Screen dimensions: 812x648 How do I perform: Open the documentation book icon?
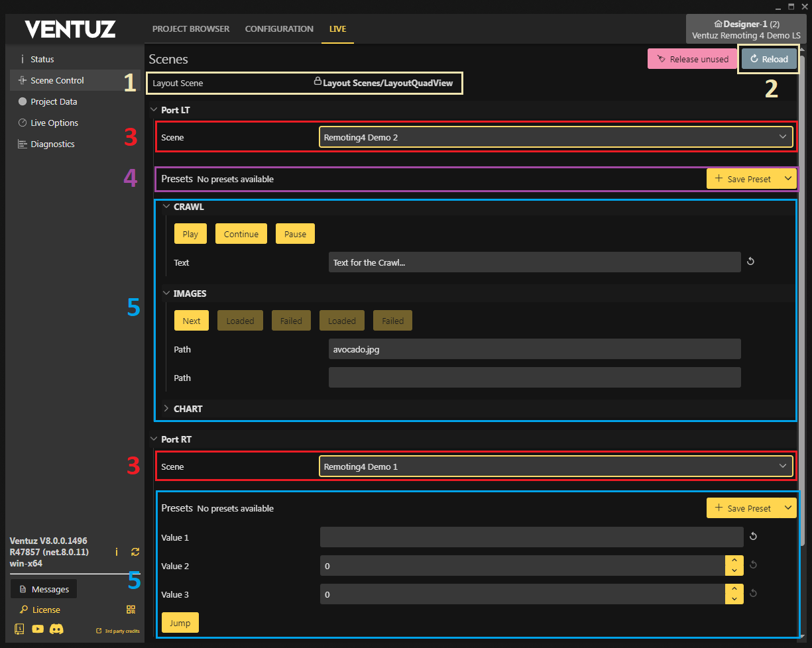pyautogui.click(x=19, y=629)
